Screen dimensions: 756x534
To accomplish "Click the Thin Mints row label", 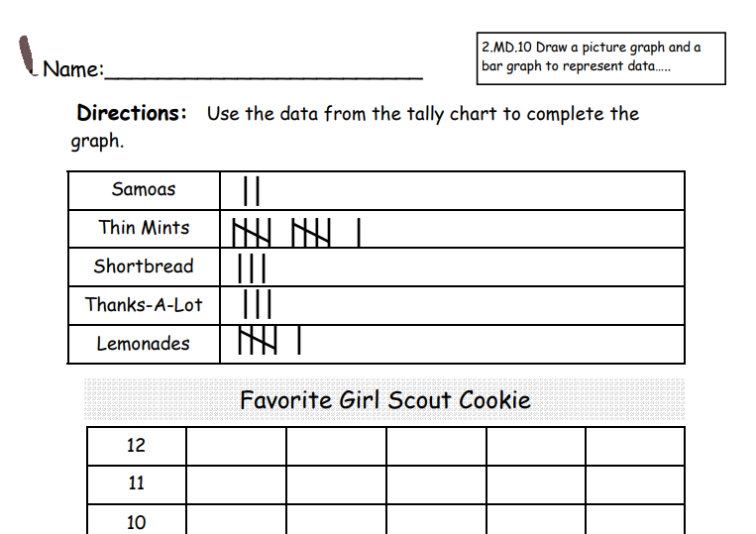I will pyautogui.click(x=144, y=228).
